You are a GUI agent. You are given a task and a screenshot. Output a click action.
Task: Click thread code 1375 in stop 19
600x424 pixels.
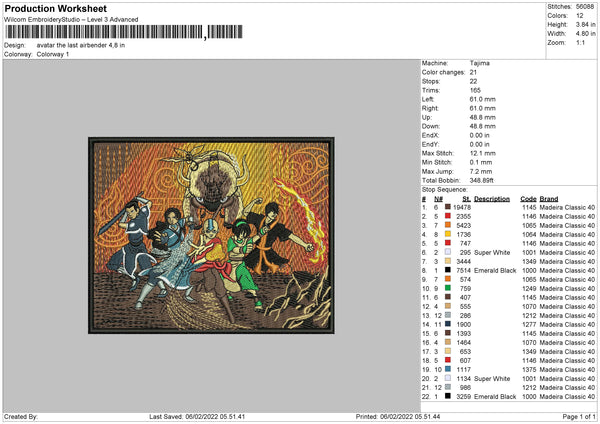pyautogui.click(x=529, y=369)
